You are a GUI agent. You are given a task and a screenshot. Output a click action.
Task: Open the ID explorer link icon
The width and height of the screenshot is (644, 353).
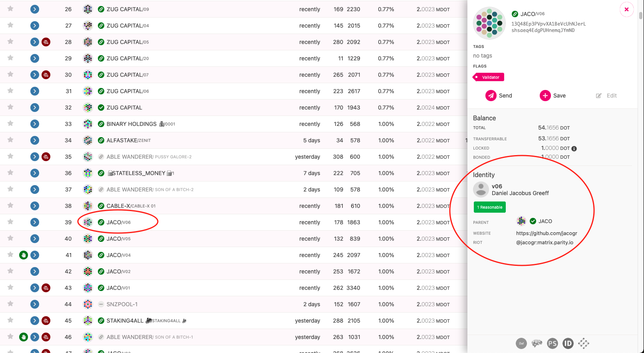tap(568, 343)
